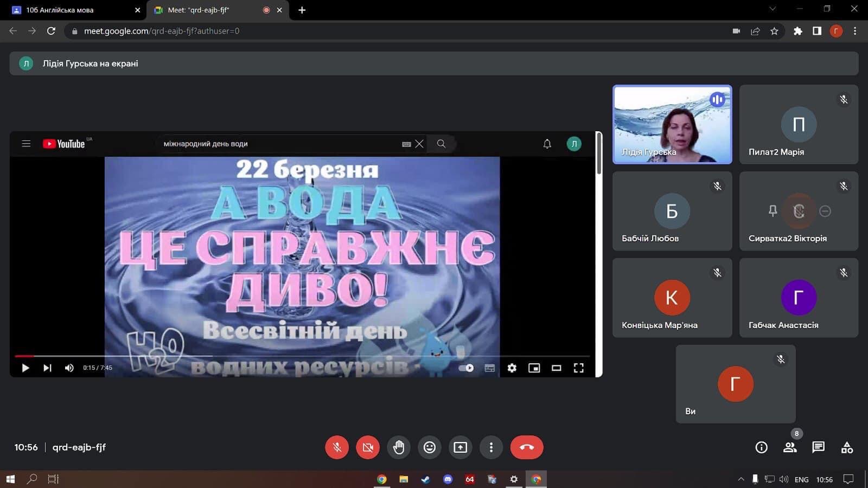Viewport: 868px width, 488px height.
Task: Open Windows Start menu
Action: point(10,479)
